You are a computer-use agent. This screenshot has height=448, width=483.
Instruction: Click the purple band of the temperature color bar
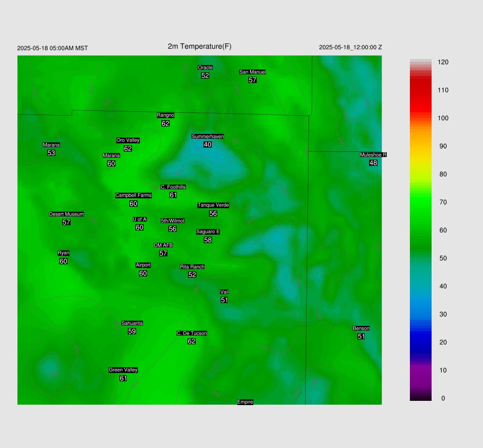420,376
